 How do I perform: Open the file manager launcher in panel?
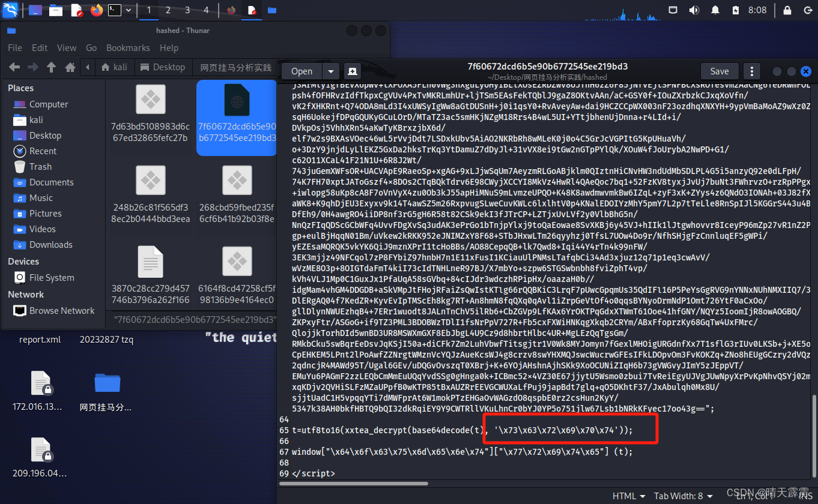56,10
